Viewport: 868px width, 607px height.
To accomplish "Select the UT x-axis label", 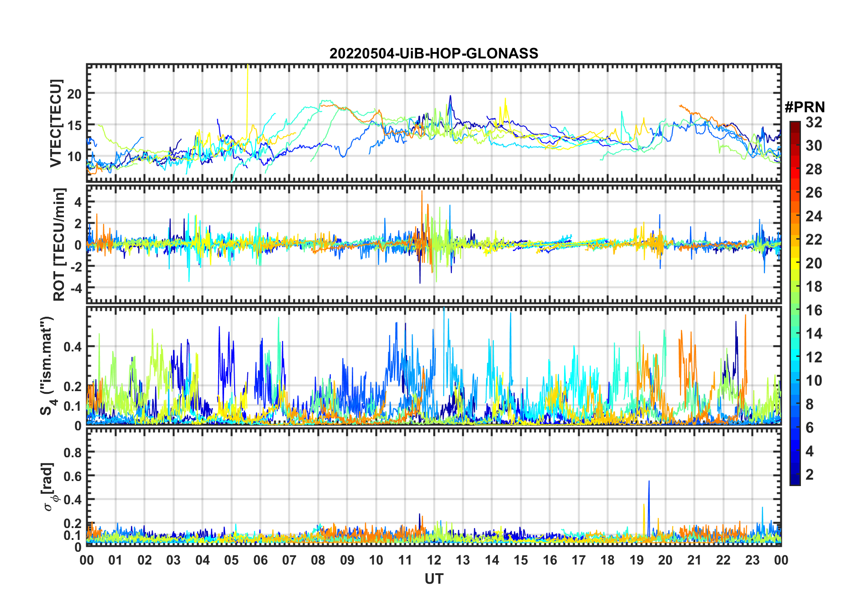I will coord(434,579).
